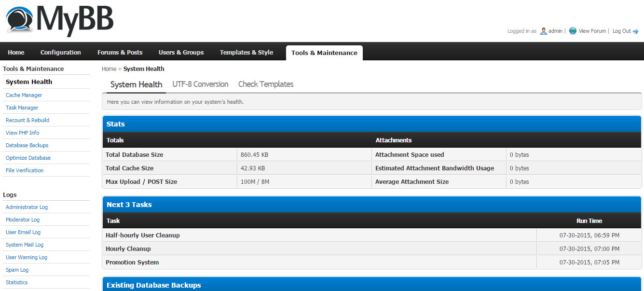Click Home in the breadcrumb
Image resolution: width=644 pixels, height=291 pixels.
click(109, 69)
